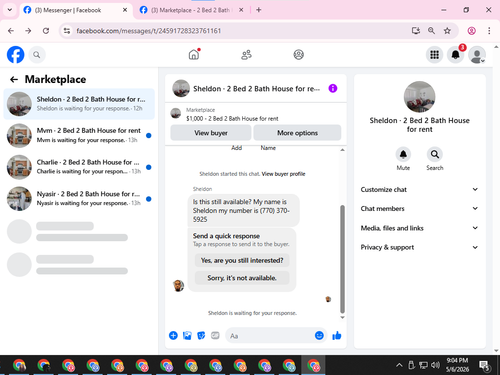Click the volume speaker tray icon
The image size is (500, 375).
[x=435, y=365]
